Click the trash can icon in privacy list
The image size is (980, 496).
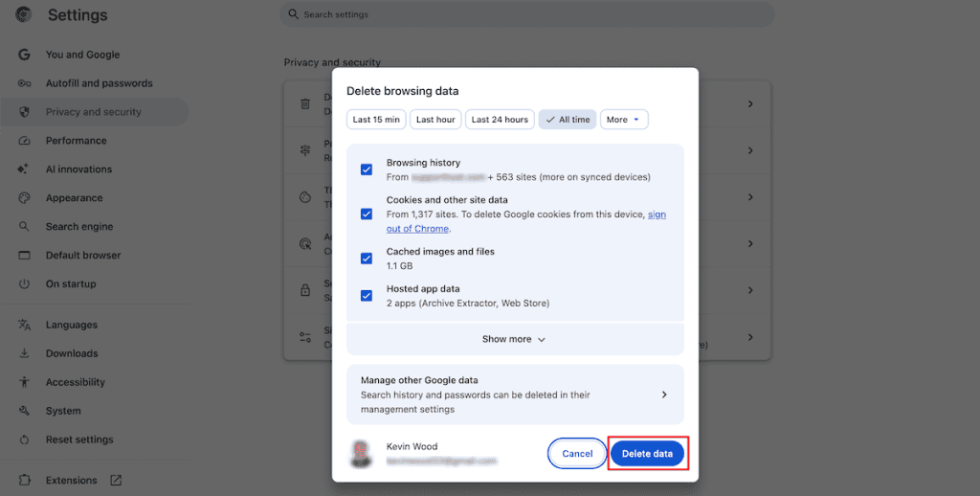point(305,103)
